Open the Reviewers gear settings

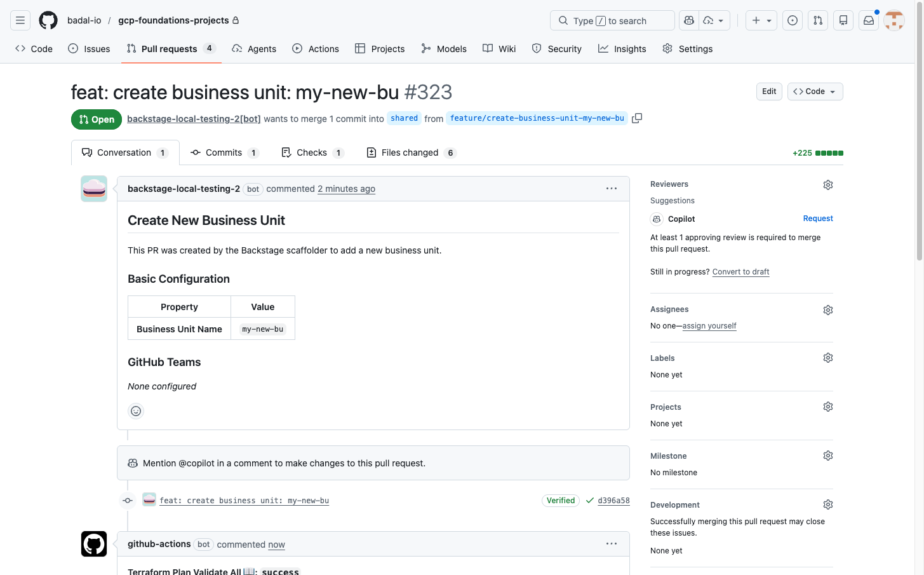(828, 185)
